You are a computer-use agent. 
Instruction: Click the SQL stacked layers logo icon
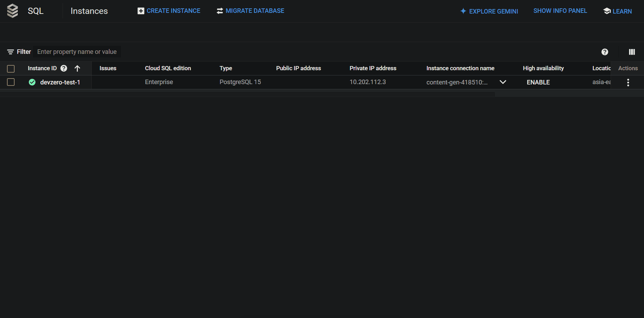(13, 11)
